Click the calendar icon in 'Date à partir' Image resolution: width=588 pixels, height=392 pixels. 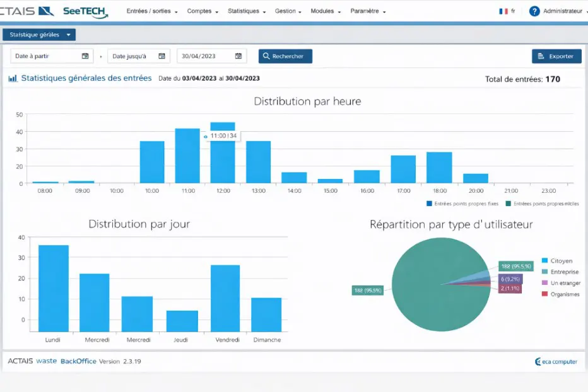click(85, 56)
